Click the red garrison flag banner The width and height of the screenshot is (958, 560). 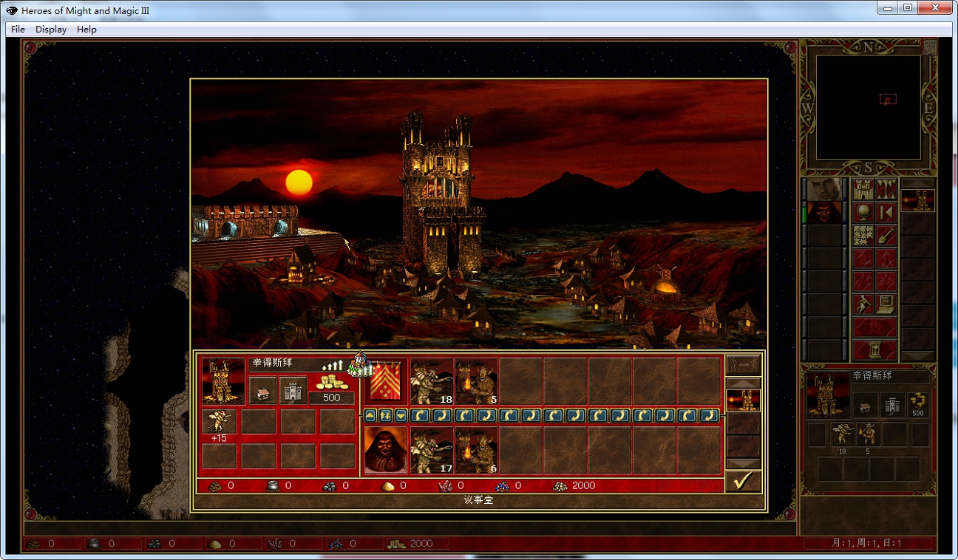[385, 381]
